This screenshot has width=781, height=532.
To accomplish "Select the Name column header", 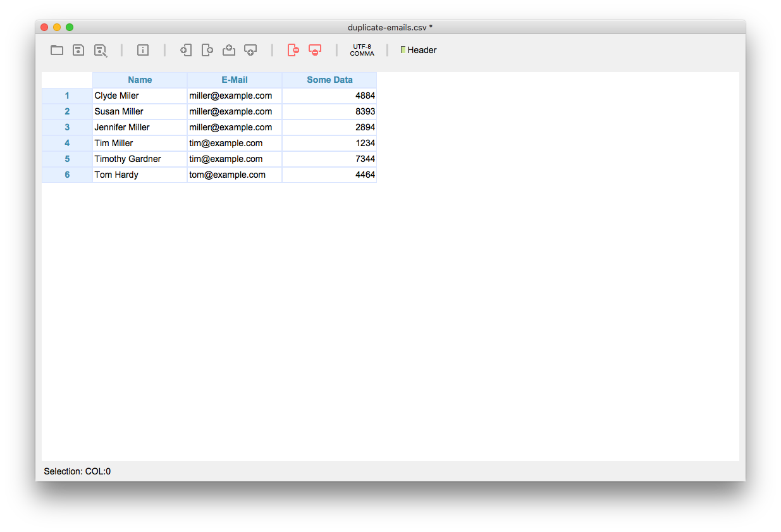I will tap(140, 80).
